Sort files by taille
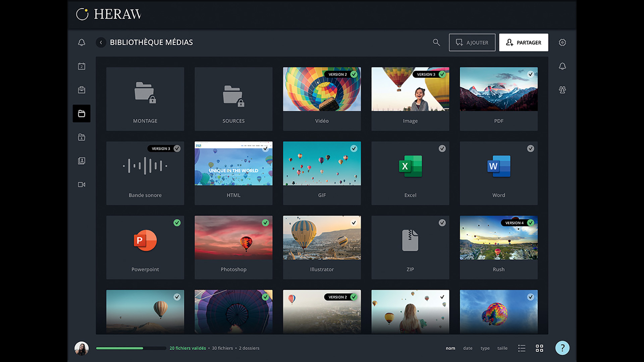This screenshot has width=644, height=362. coord(502,348)
